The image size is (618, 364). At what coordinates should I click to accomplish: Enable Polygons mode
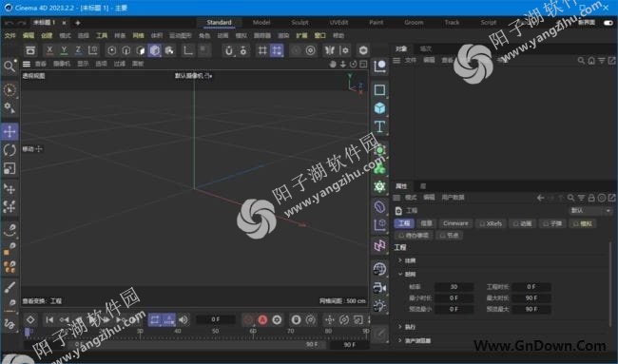(141, 50)
